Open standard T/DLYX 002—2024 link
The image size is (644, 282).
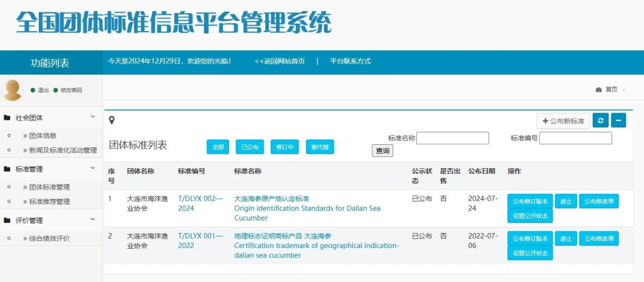[200, 203]
